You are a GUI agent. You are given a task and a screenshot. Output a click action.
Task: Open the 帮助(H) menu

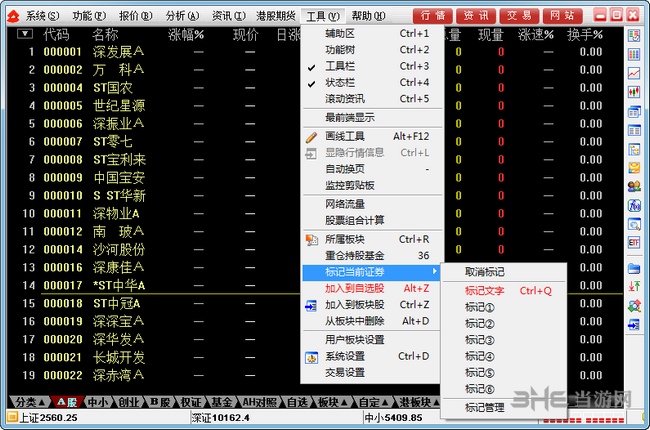click(x=369, y=16)
